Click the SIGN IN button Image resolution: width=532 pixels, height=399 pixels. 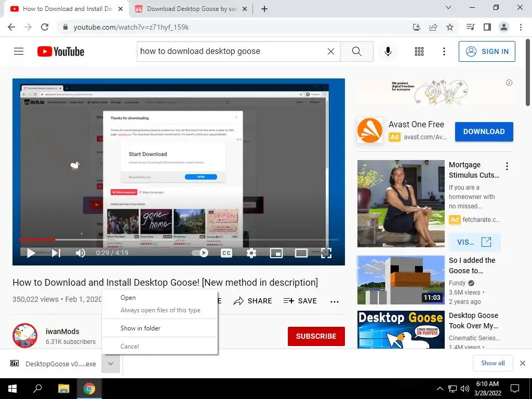tap(487, 51)
